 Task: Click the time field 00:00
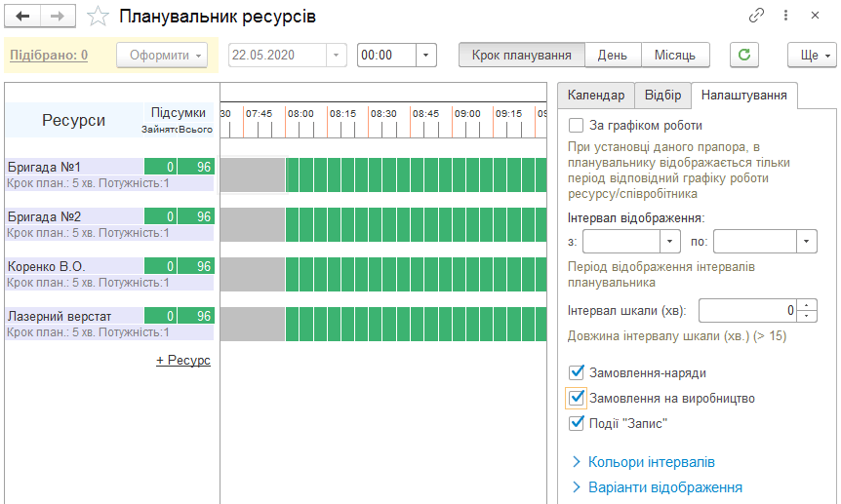(x=386, y=56)
